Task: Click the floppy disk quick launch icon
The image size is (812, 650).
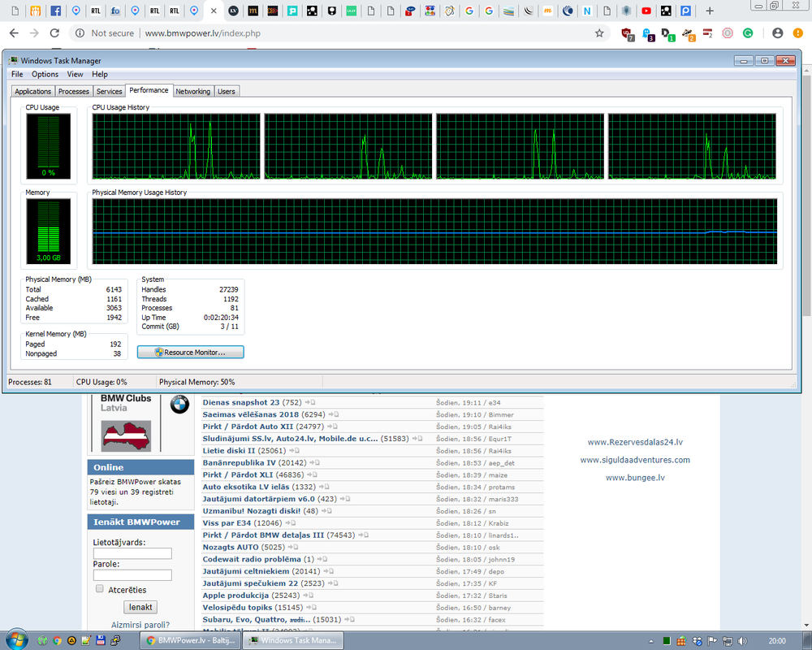Action: pos(101,641)
